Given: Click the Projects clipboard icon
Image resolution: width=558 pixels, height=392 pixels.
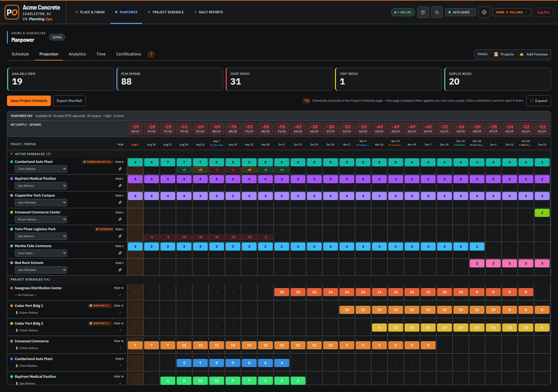Looking at the screenshot, I should [x=496, y=54].
